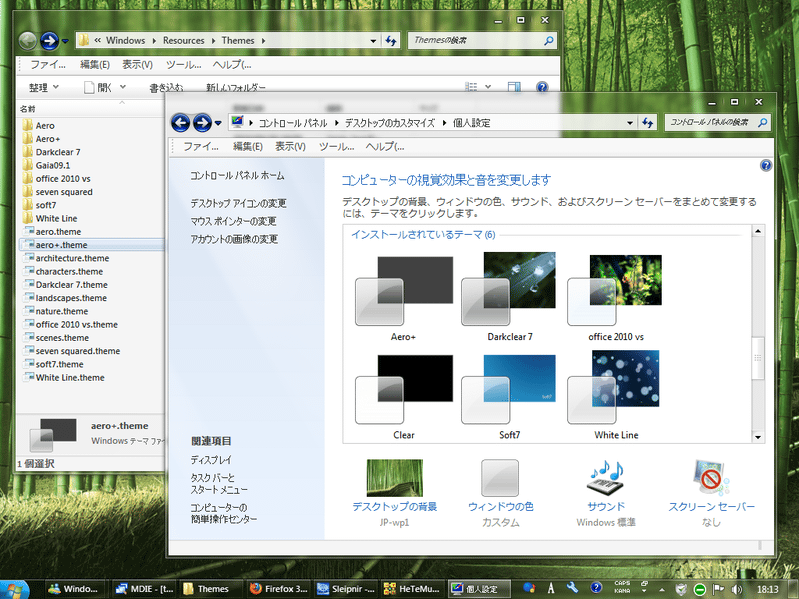The height and width of the screenshot is (599, 799).
Task: Select the office 2010 vs theme thumbnail
Action: click(615, 298)
